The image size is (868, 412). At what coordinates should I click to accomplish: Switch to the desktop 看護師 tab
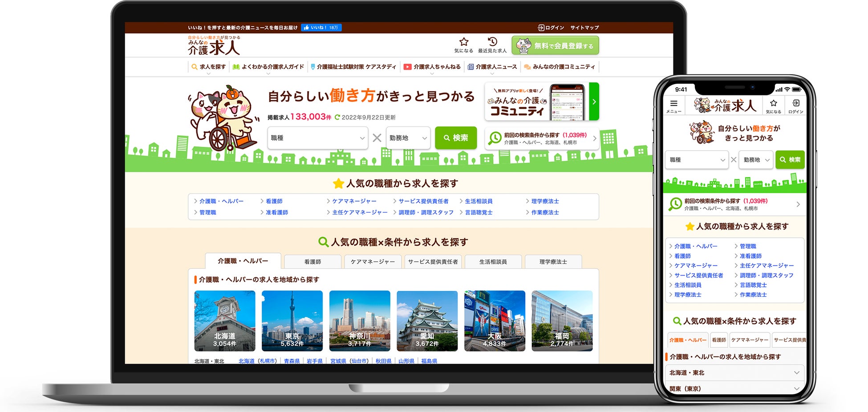tap(312, 262)
